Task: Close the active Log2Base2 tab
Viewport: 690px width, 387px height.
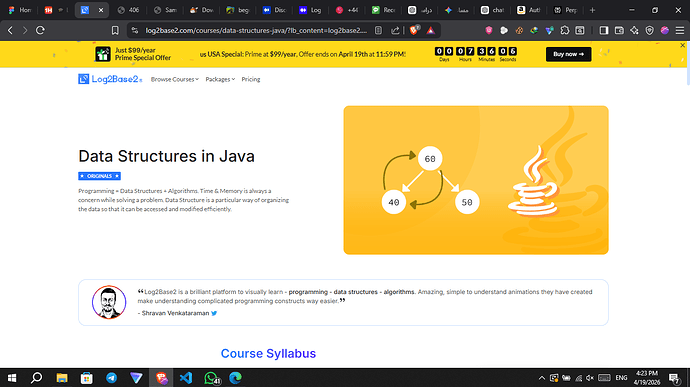Action: click(101, 10)
